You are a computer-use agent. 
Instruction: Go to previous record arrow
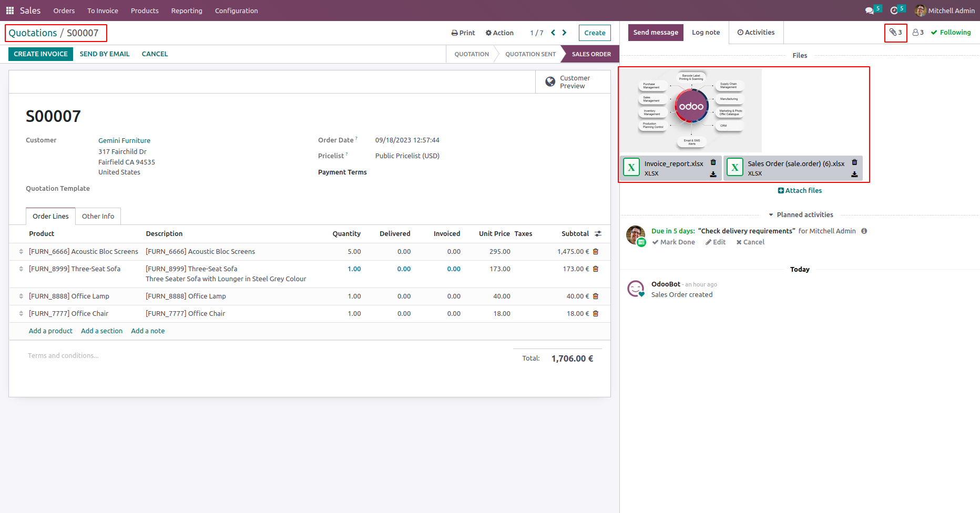[553, 33]
